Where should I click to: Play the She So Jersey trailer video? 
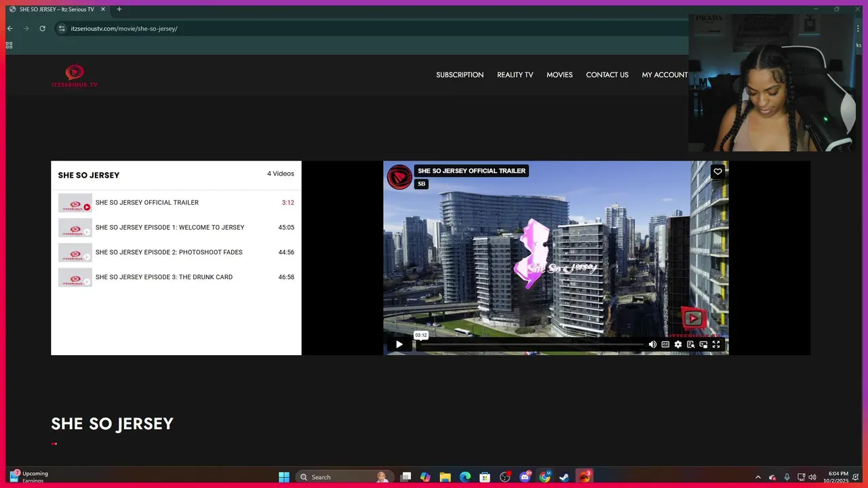399,344
